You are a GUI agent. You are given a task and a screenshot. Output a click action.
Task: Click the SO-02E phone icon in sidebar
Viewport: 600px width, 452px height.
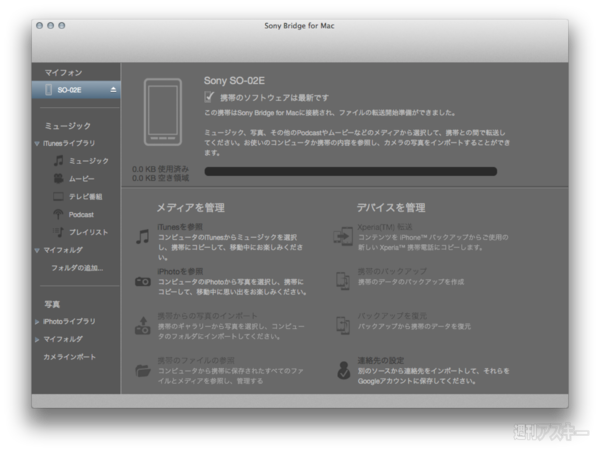coord(49,90)
